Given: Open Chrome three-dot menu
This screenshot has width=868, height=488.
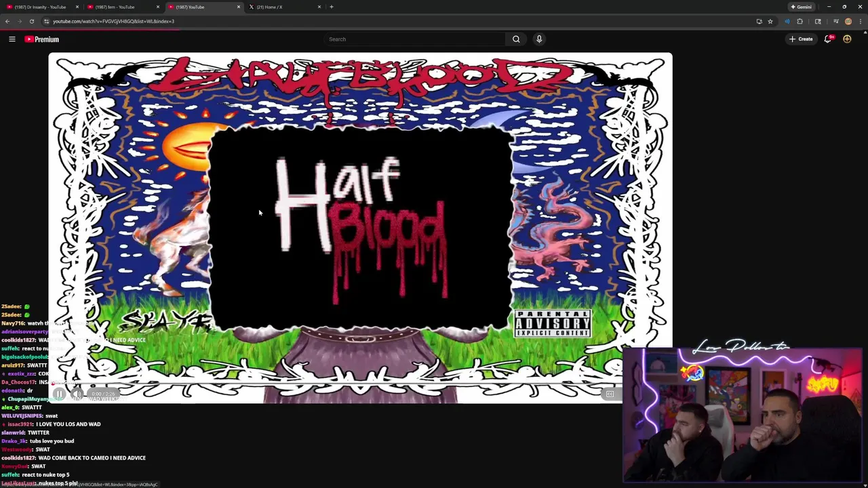Looking at the screenshot, I should pos(861,21).
